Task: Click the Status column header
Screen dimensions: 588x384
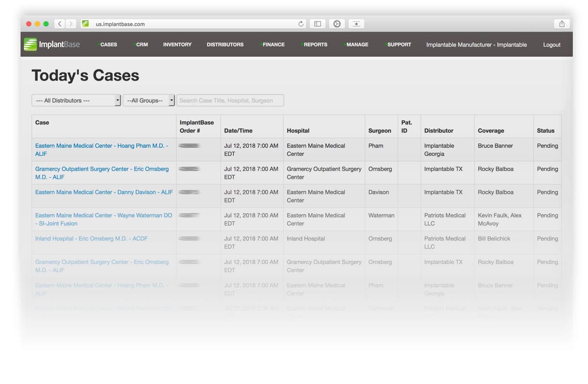Action: (x=546, y=131)
